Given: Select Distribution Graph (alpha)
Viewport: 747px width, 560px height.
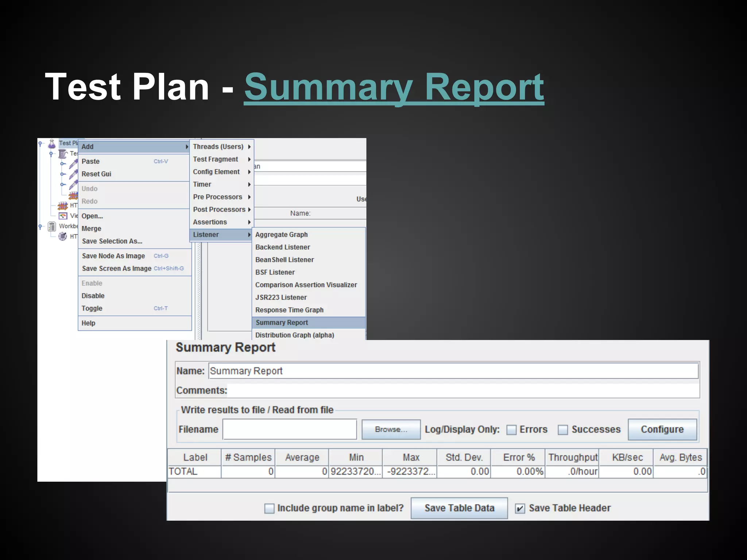Looking at the screenshot, I should pos(309,335).
